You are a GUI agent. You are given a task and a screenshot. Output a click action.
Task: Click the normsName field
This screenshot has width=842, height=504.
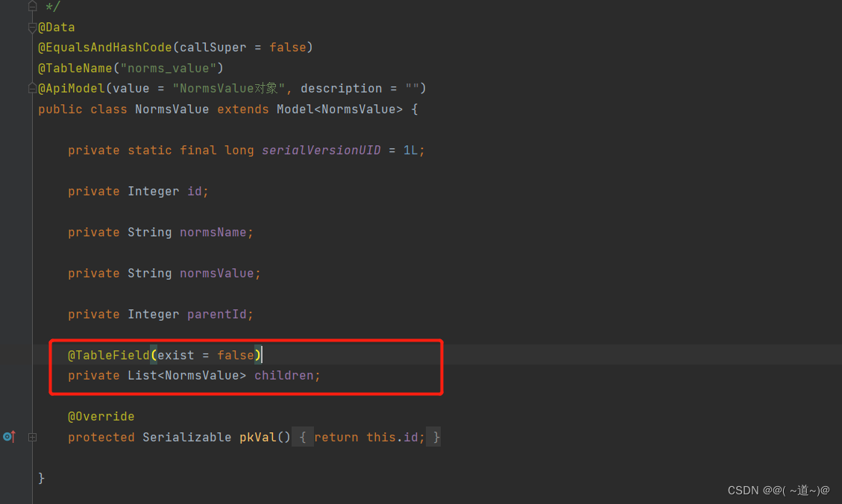[x=213, y=233]
